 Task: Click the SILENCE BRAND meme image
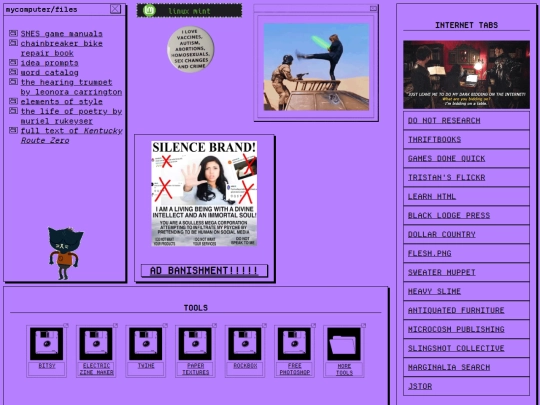pyautogui.click(x=204, y=194)
